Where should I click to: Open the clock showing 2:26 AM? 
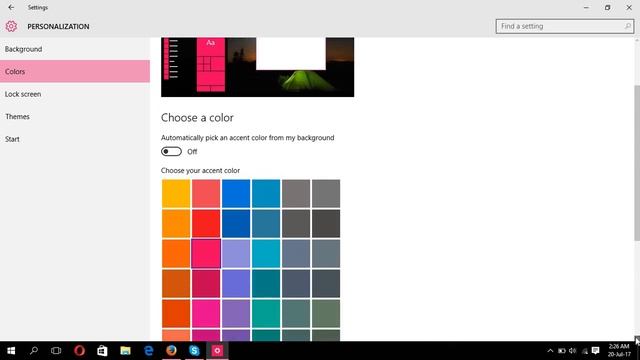point(619,351)
